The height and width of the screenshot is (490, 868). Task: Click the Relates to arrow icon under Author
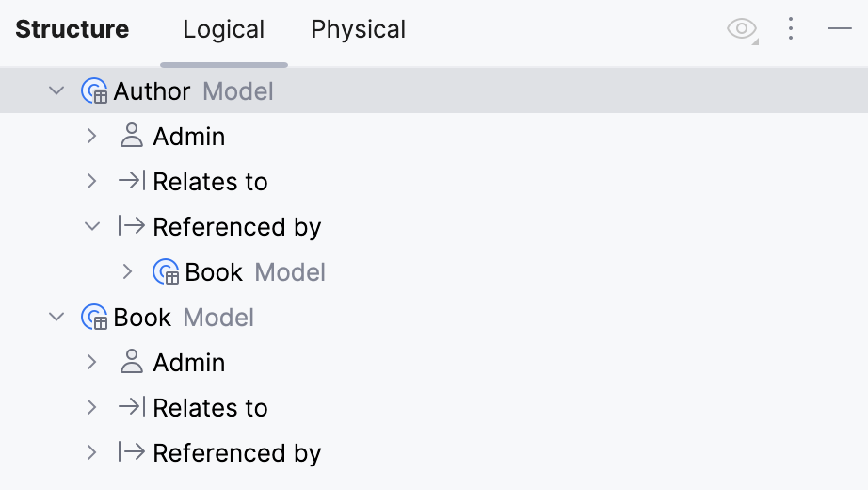[132, 182]
